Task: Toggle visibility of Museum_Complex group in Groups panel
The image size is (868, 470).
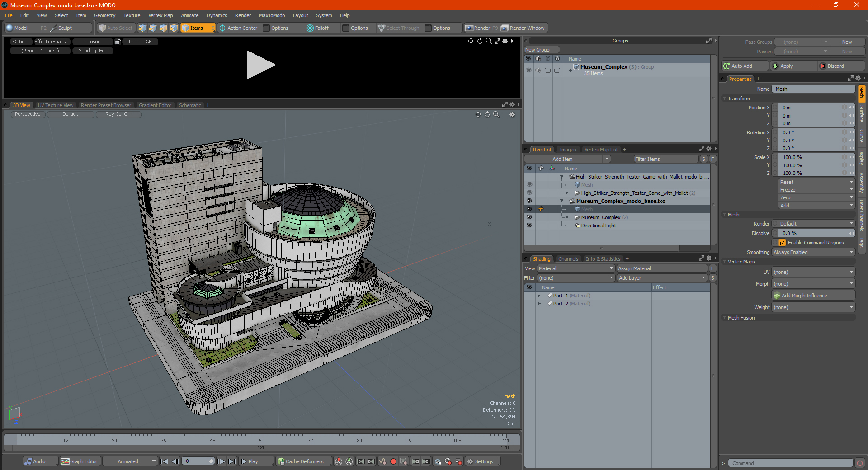Action: 528,70
